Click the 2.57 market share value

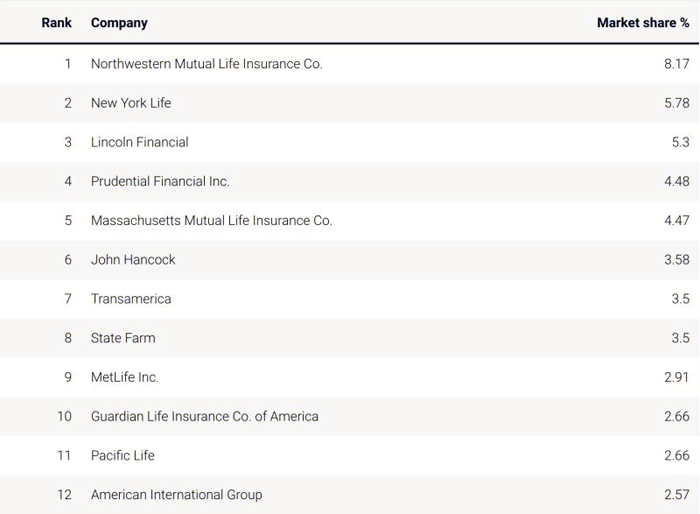tap(676, 494)
